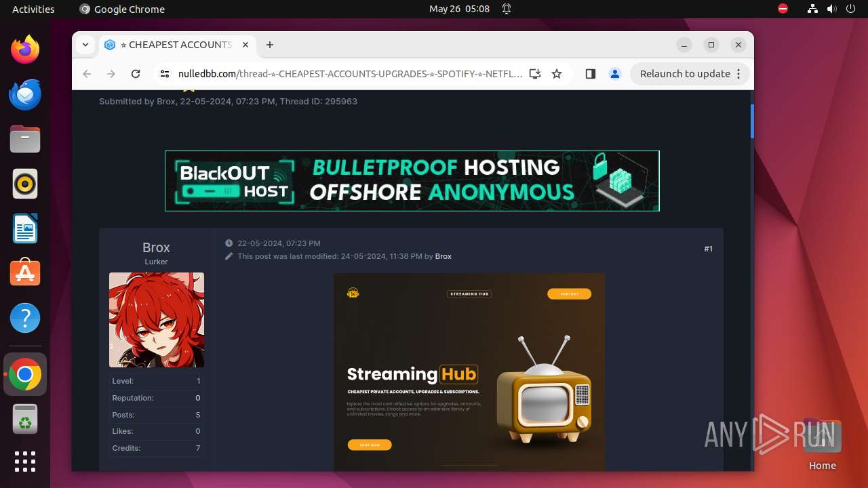The width and height of the screenshot is (868, 488).
Task: Open Chrome profile avatar menu
Action: pyautogui.click(x=615, y=74)
